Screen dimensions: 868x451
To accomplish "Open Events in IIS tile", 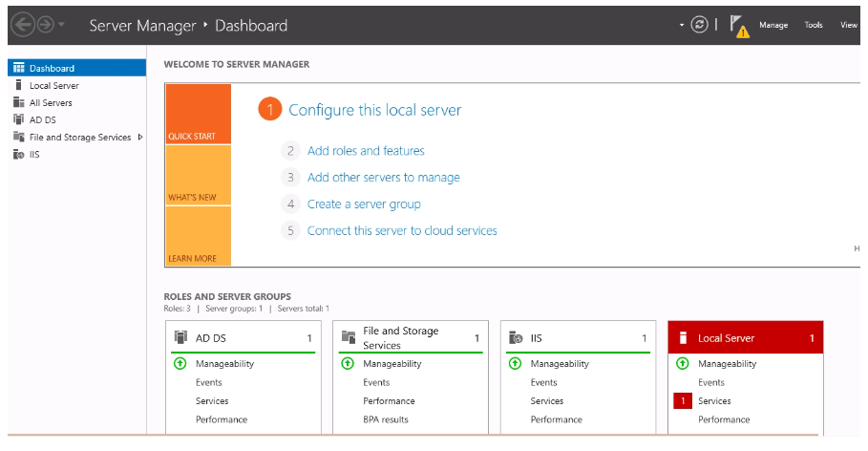I will click(x=543, y=382).
